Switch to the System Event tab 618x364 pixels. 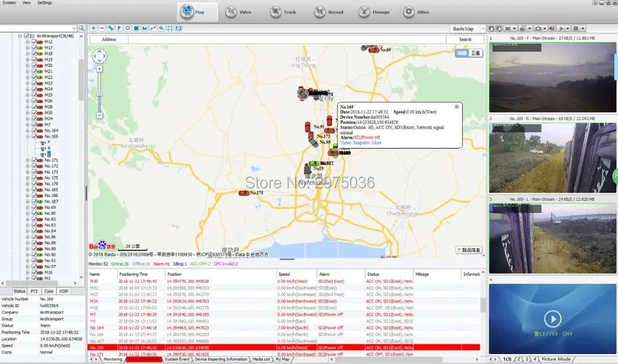coord(177,359)
